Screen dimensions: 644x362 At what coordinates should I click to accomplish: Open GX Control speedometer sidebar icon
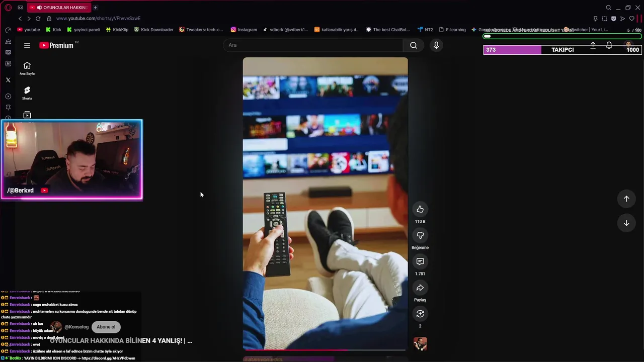(8, 30)
